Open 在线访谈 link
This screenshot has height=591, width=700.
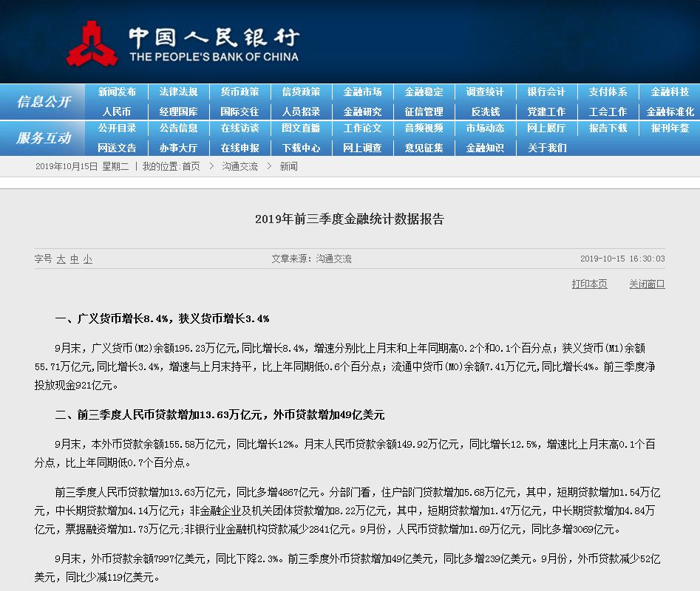click(x=239, y=128)
